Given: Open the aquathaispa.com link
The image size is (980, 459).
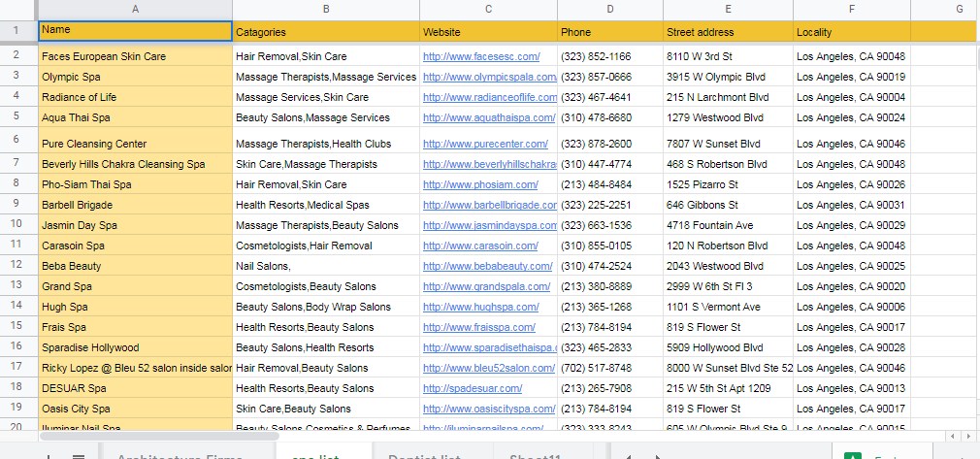Looking at the screenshot, I should click(489, 117).
